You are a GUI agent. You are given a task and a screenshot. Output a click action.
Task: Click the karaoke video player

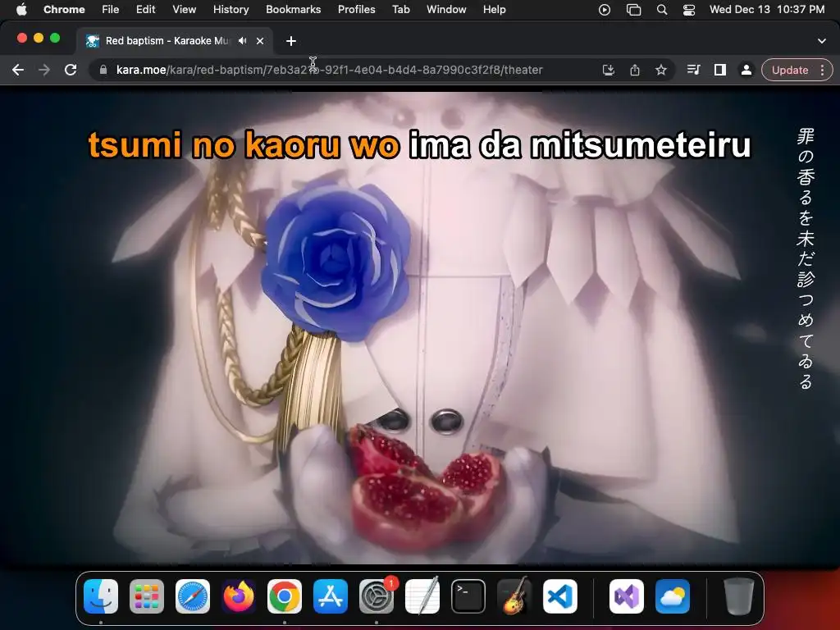pos(420,328)
